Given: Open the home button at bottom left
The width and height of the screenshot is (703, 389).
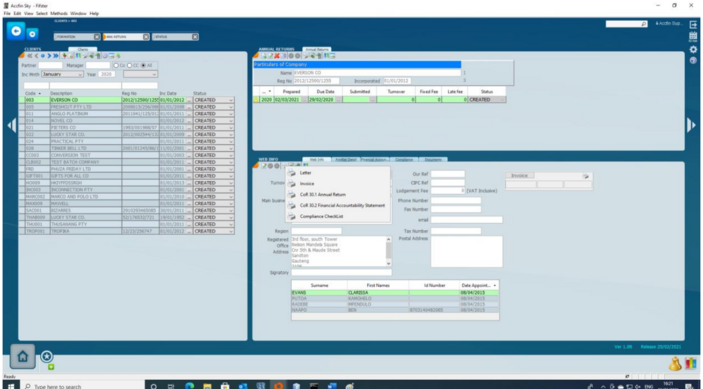Looking at the screenshot, I should click(22, 356).
